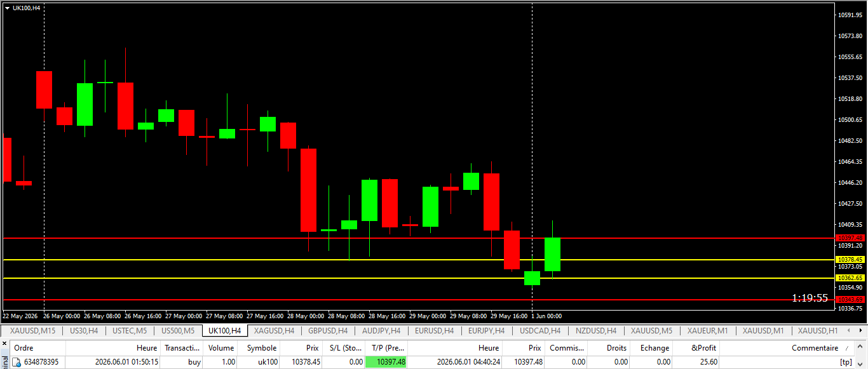Switch to the XAUEUR,M1 chart tab
Screen dimensions: 868x369
(707, 330)
